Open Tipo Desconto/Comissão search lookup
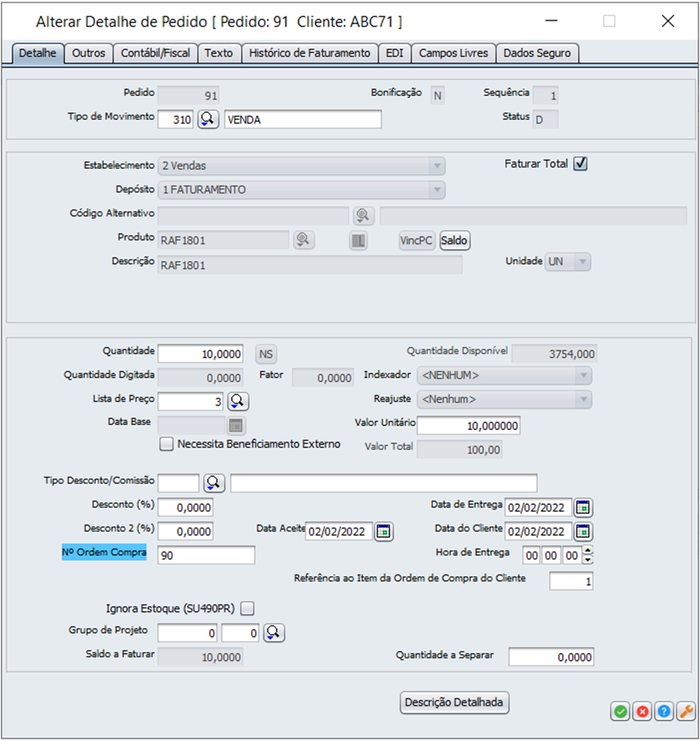 [x=214, y=483]
